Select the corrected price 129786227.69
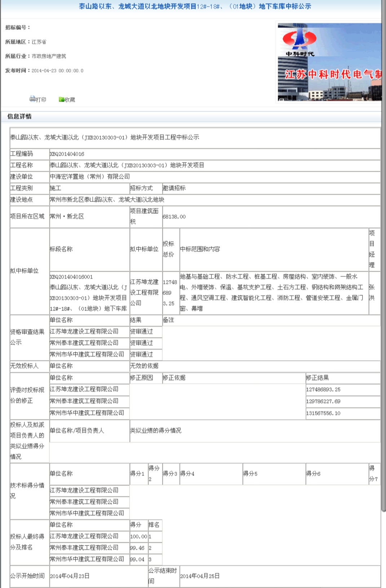This screenshot has width=386, height=588. [x=323, y=402]
